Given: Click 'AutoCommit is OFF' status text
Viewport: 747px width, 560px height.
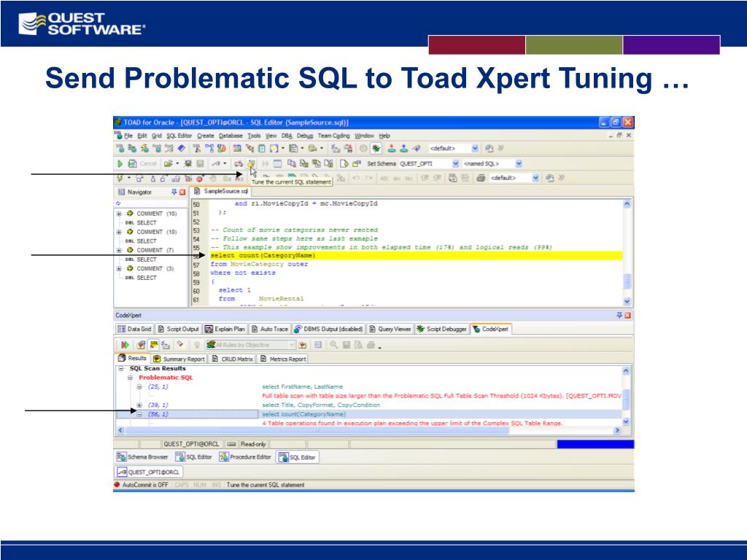Looking at the screenshot, I should pyautogui.click(x=145, y=485).
